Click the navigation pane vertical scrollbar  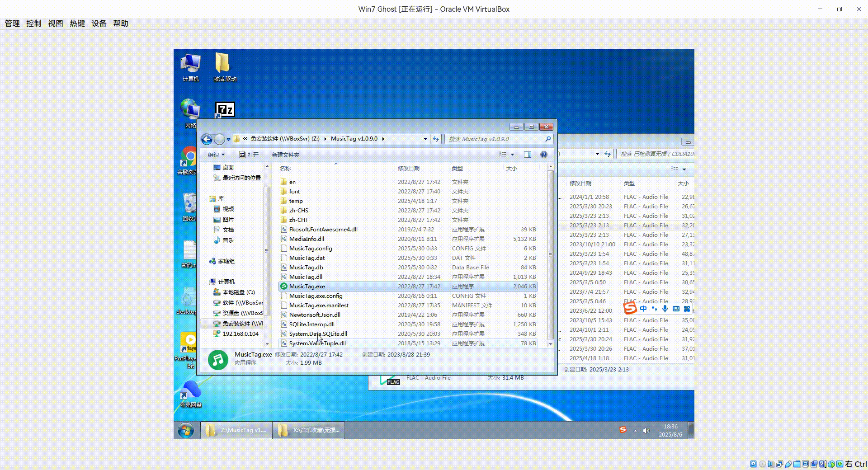(x=267, y=251)
